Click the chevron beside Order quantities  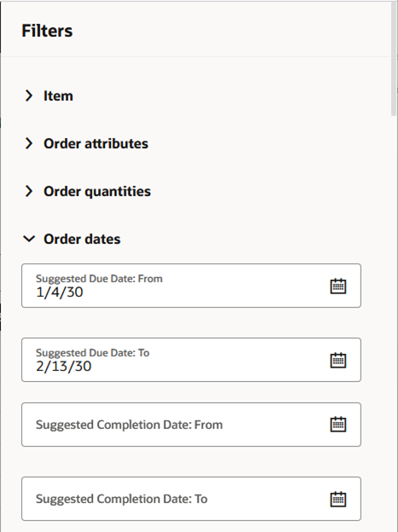pyautogui.click(x=29, y=191)
